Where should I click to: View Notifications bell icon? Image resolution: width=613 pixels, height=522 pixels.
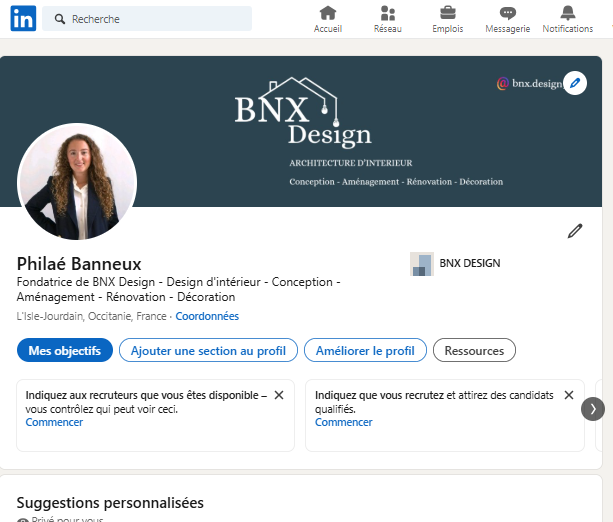(x=567, y=13)
